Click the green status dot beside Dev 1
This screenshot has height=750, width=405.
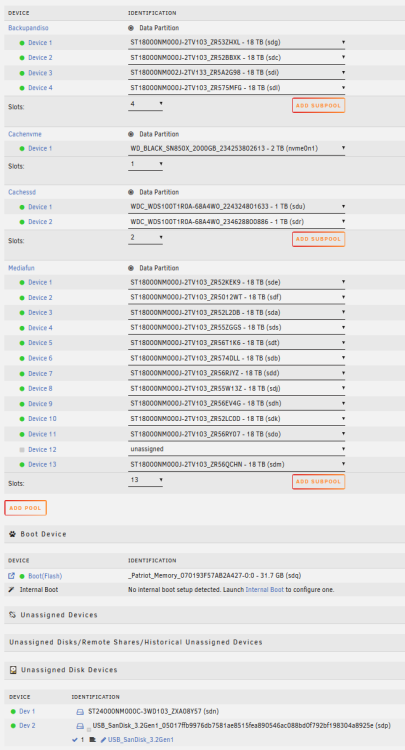tap(12, 712)
